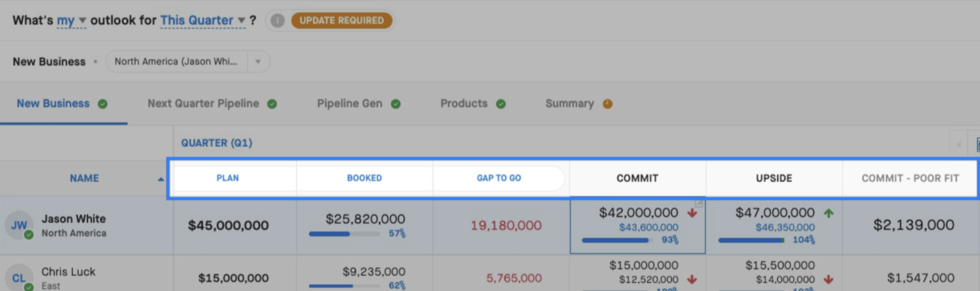Click the COMMIT column header
The height and width of the screenshot is (291, 980).
tap(637, 178)
